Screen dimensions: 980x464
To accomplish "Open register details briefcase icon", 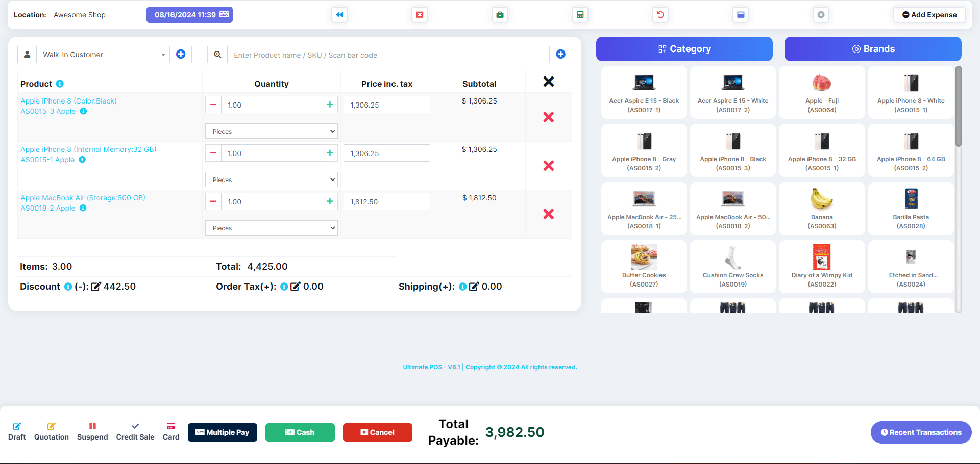I will (500, 15).
